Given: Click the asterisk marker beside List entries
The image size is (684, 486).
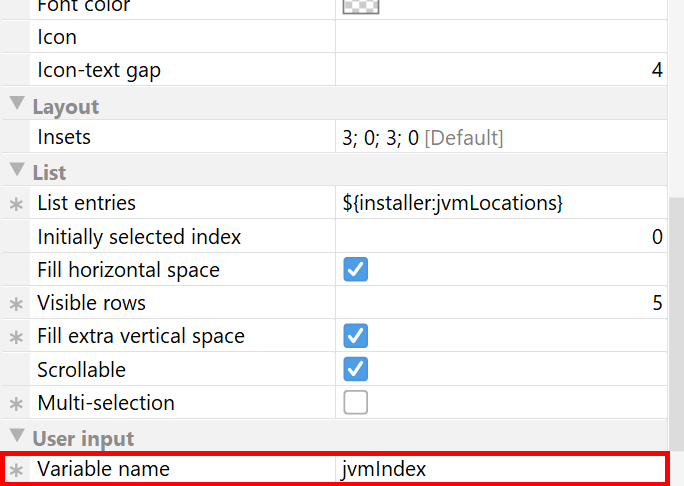Looking at the screenshot, I should pos(16,204).
